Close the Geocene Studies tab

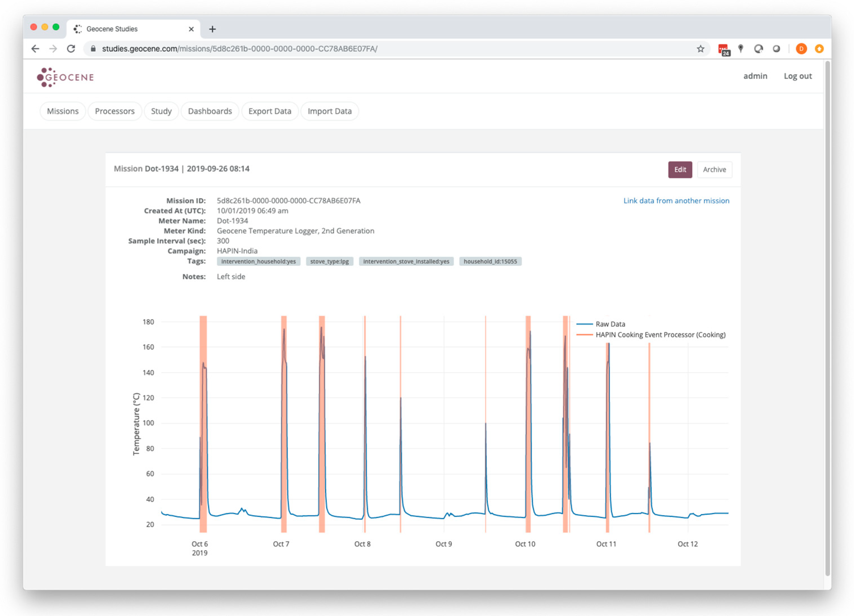point(191,29)
